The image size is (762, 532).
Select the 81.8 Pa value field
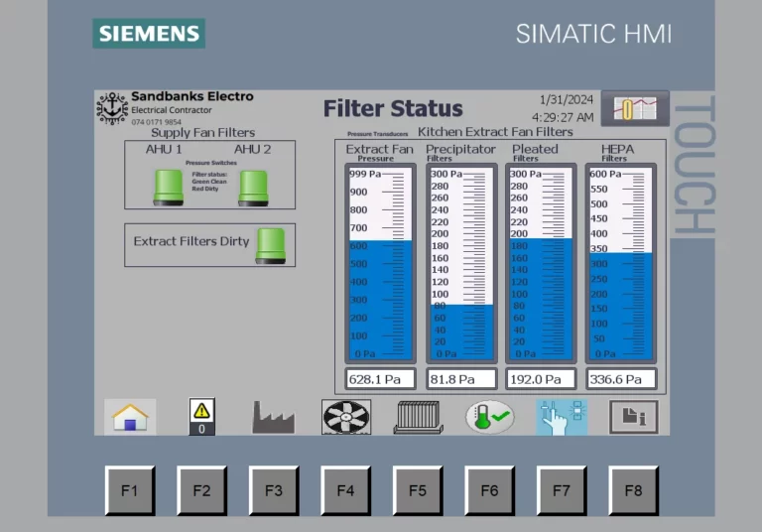click(x=461, y=379)
